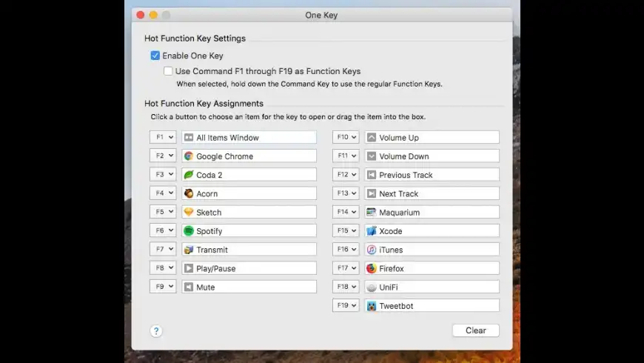Expand the F5 key selector
Screen dimensions: 644x363
point(163,213)
